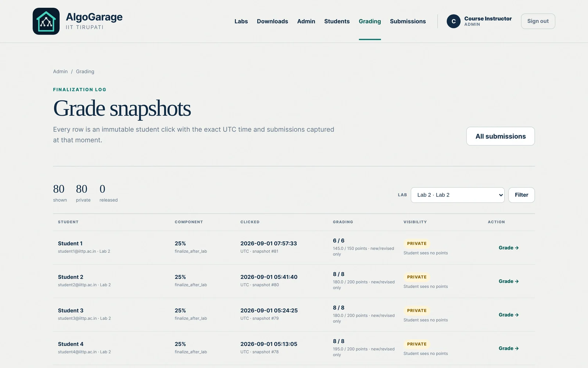588x368 pixels.
Task: Click the Course Instructor avatar circle
Action: (x=453, y=21)
